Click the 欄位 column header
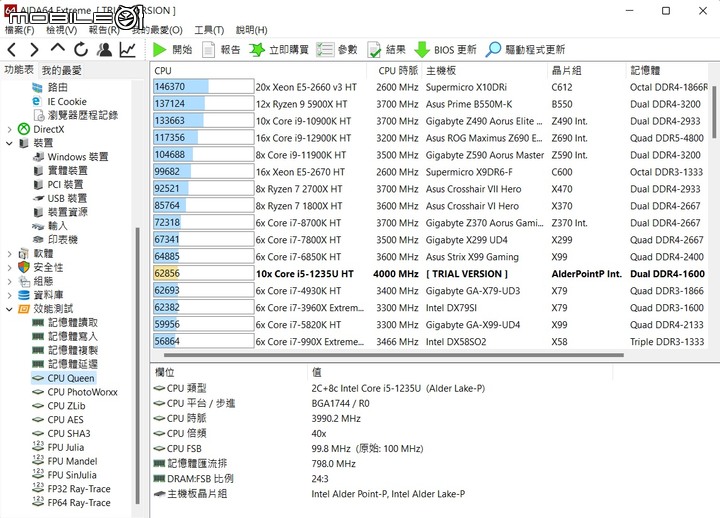Viewport: 720px width, 518px height. click(x=229, y=372)
